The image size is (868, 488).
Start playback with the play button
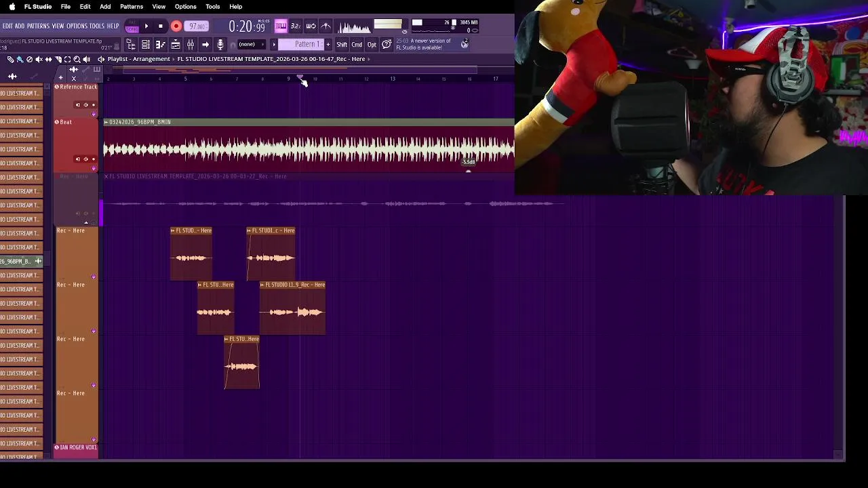tap(146, 26)
